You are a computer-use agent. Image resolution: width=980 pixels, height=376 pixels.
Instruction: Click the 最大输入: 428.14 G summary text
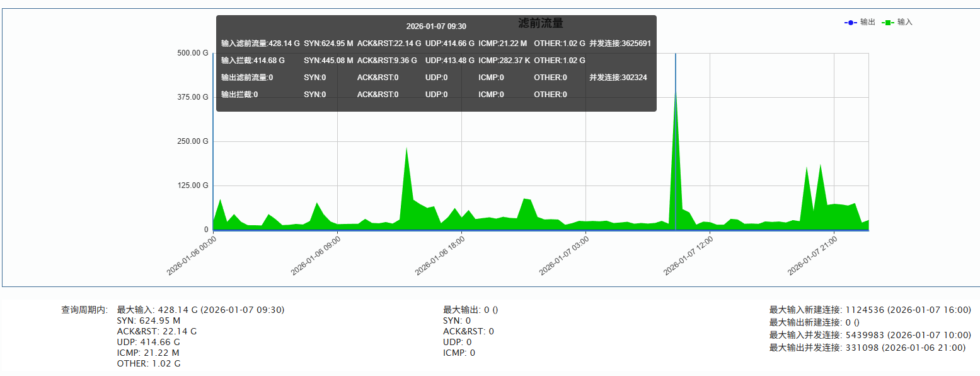coord(200,310)
